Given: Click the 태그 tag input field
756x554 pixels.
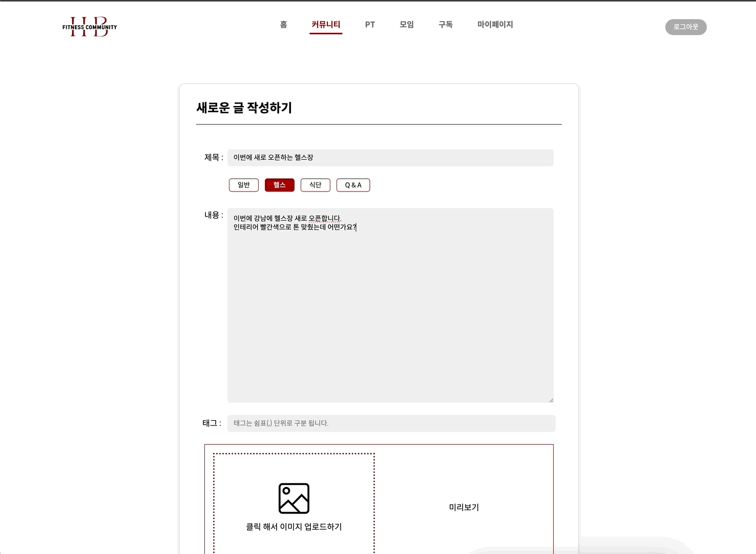Looking at the screenshot, I should click(391, 423).
